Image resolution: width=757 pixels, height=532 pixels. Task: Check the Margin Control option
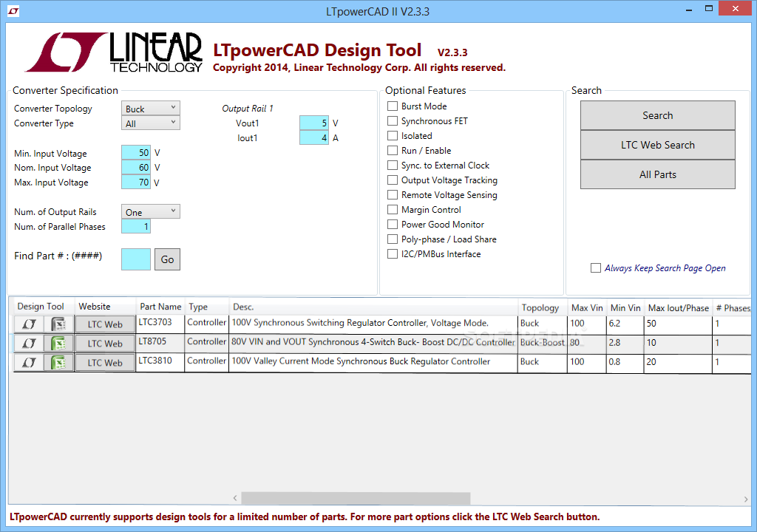coord(393,210)
